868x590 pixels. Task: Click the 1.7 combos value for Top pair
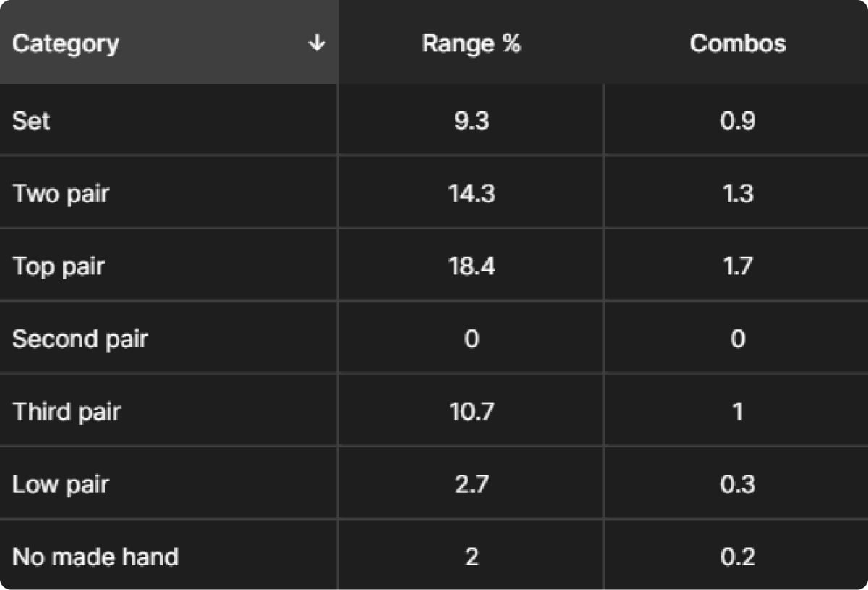tap(738, 266)
